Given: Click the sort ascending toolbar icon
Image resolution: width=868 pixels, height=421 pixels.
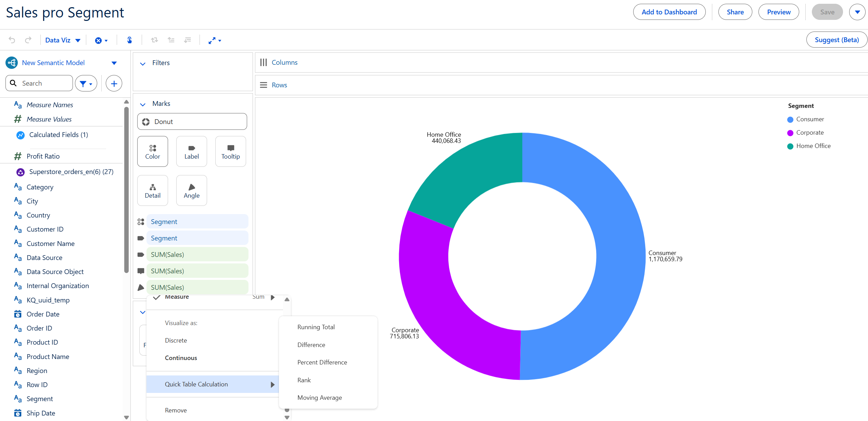Looking at the screenshot, I should [x=171, y=40].
